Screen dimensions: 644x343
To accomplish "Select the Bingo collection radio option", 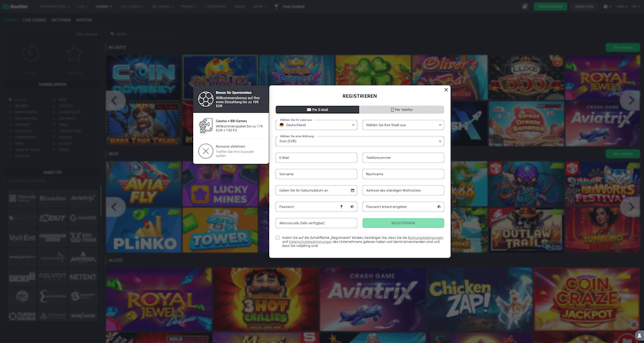I will point(54,125).
